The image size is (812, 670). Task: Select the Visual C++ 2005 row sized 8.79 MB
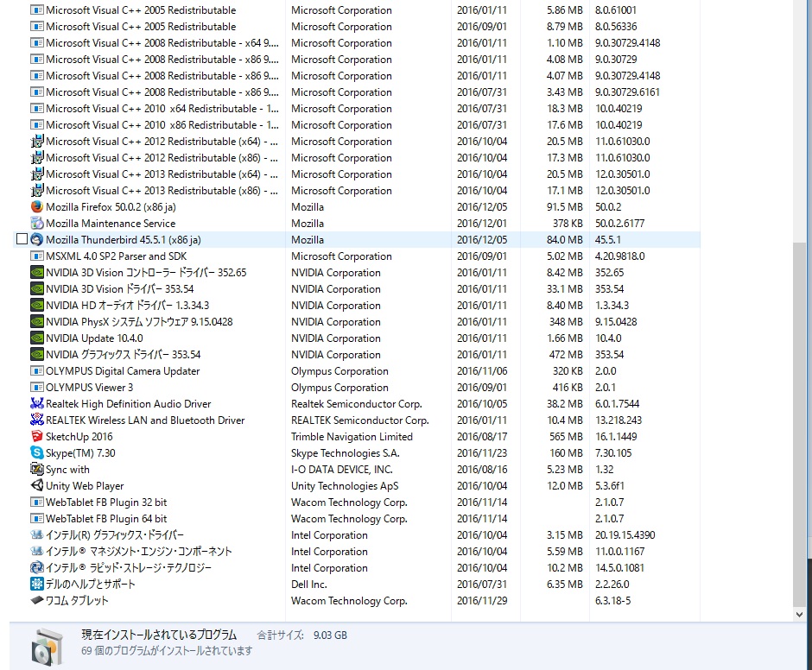(x=356, y=27)
